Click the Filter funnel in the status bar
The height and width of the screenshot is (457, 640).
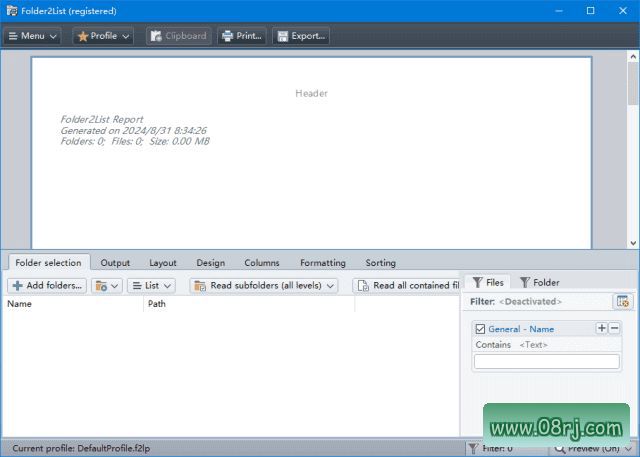473,448
